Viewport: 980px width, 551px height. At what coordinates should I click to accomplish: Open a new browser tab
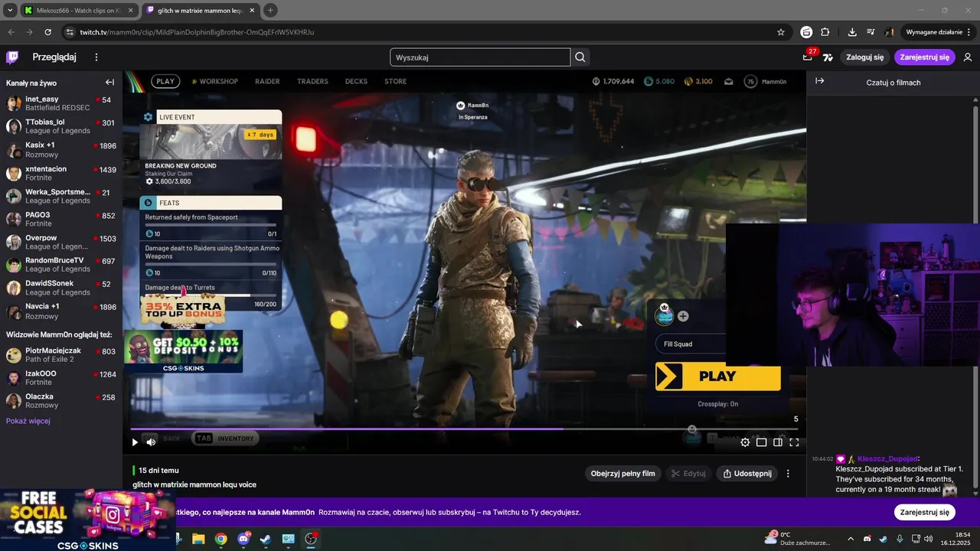(x=270, y=11)
